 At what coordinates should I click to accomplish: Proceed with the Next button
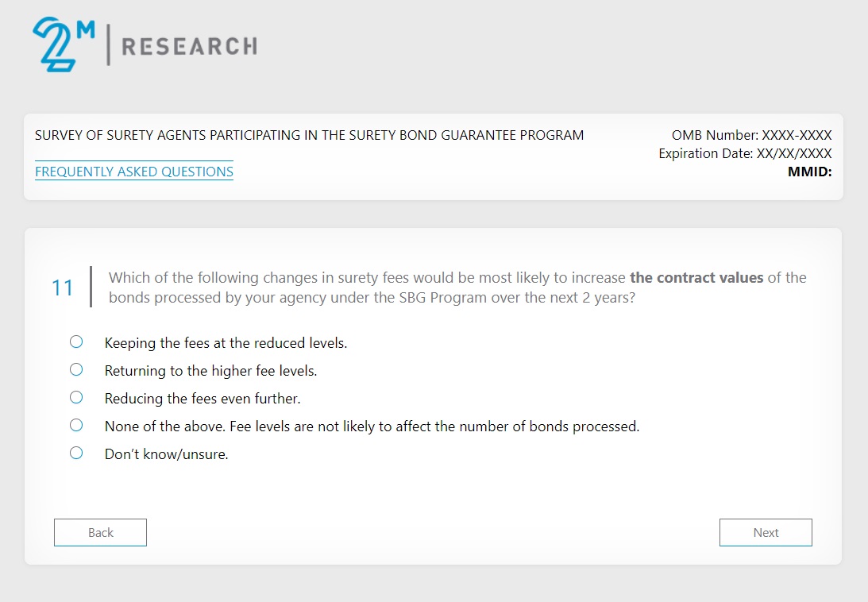(x=766, y=533)
